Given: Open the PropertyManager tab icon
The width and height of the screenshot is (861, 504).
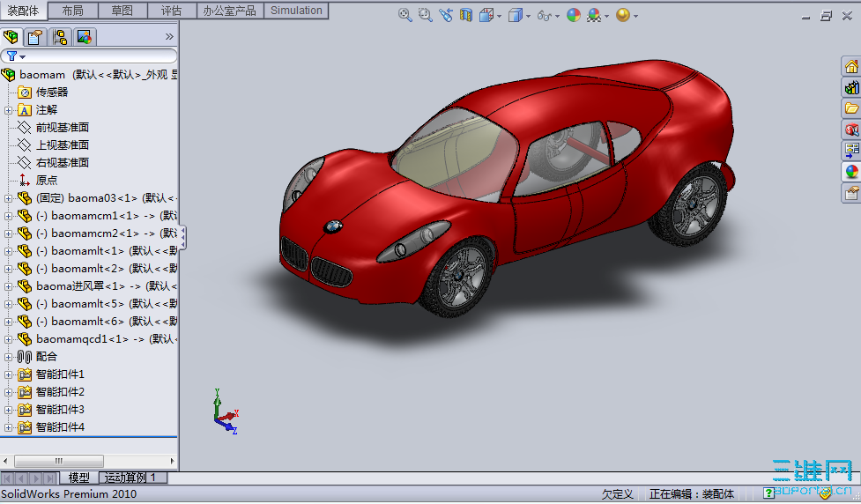Looking at the screenshot, I should [x=34, y=37].
